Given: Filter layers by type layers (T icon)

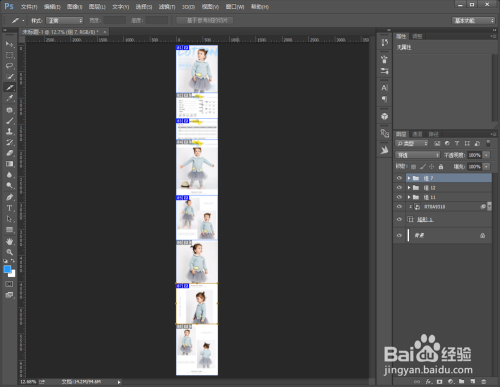Looking at the screenshot, I should point(457,143).
